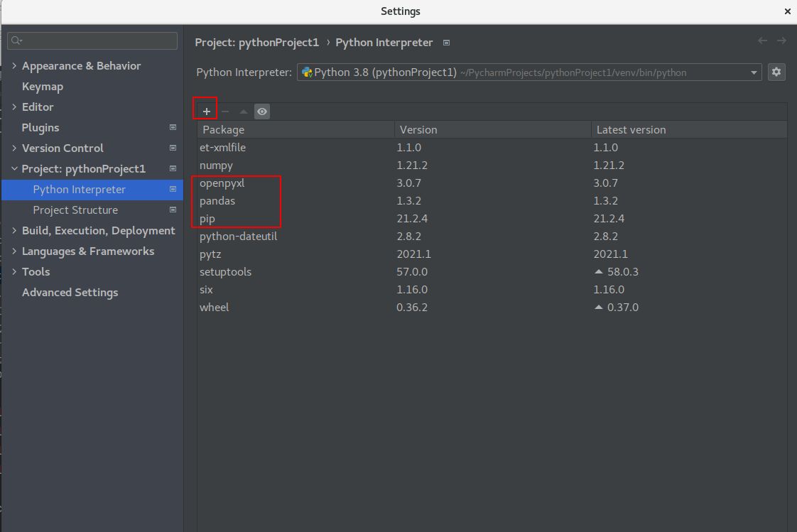Select the et-xmlfile package row
Screen dimensions: 797x532
(492, 147)
